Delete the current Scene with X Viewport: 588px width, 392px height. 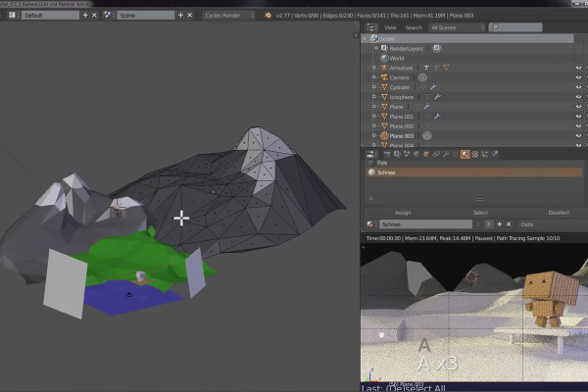[190, 15]
